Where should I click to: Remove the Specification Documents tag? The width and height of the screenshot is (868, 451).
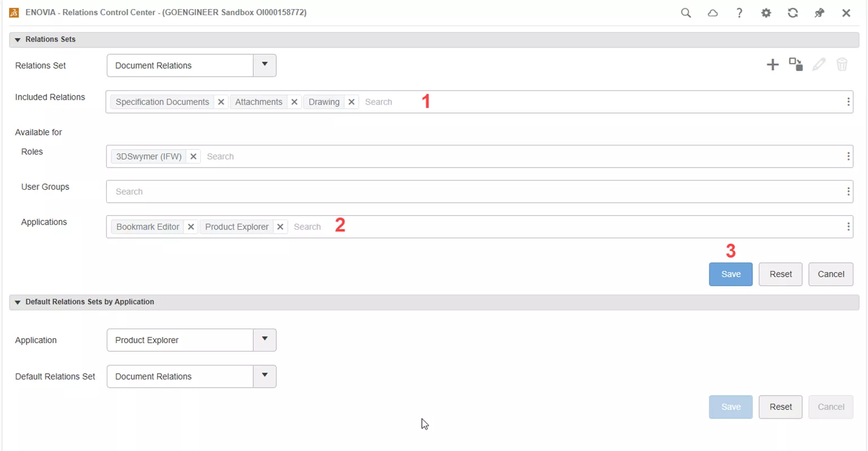[x=221, y=102]
